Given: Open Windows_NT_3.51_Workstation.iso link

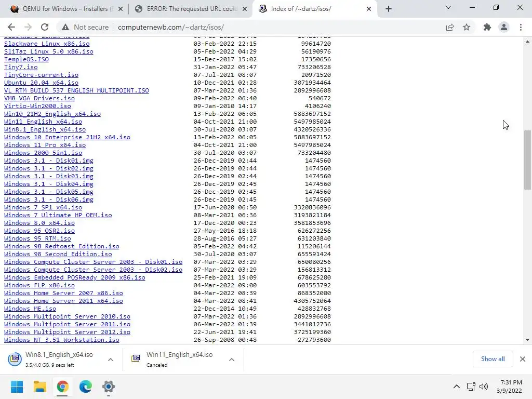Looking at the screenshot, I should click(62, 340).
